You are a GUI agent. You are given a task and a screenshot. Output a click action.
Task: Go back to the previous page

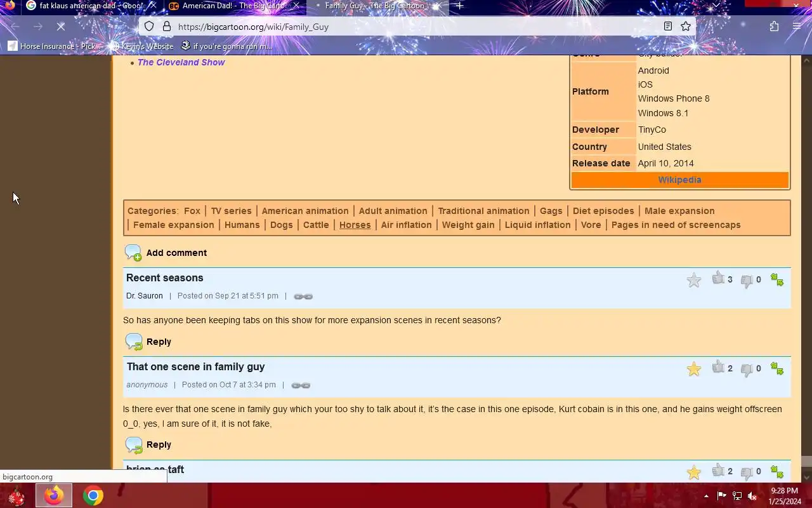tap(15, 27)
